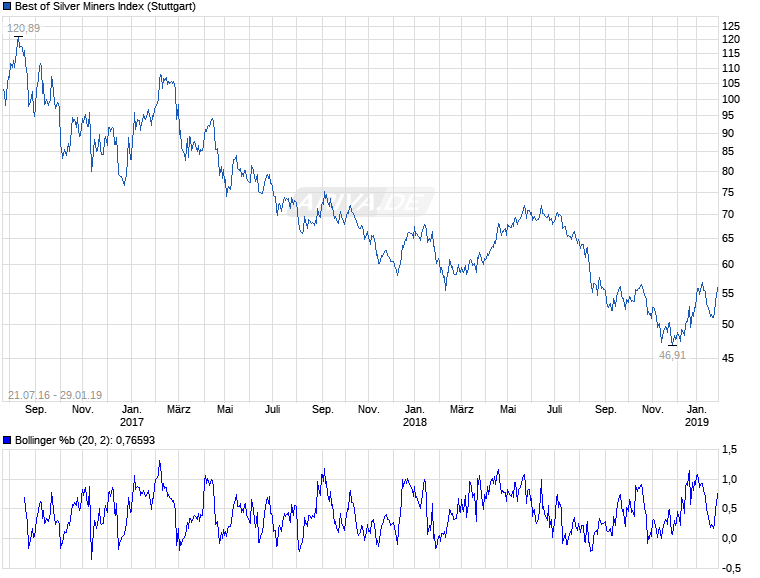The height and width of the screenshot is (578, 760).
Task: Select the Jan. 2017 axis label
Action: click(x=132, y=416)
